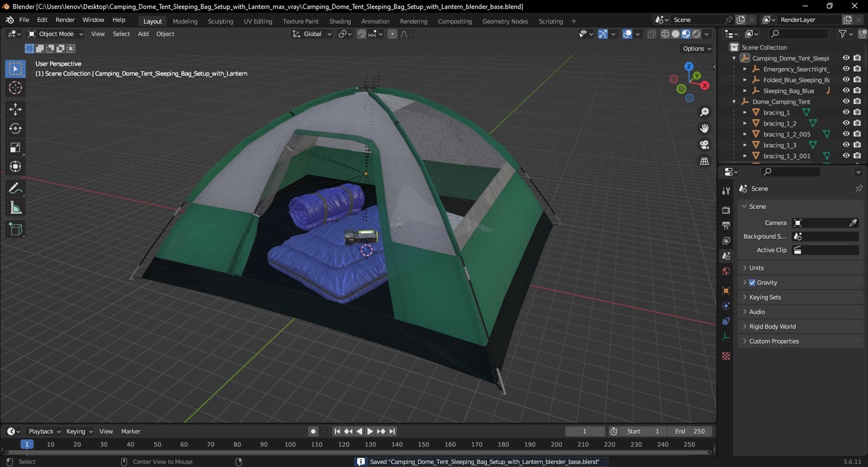Disable rendering of Emergency_Searchlight camera icon
The image size is (868, 467).
tap(857, 69)
